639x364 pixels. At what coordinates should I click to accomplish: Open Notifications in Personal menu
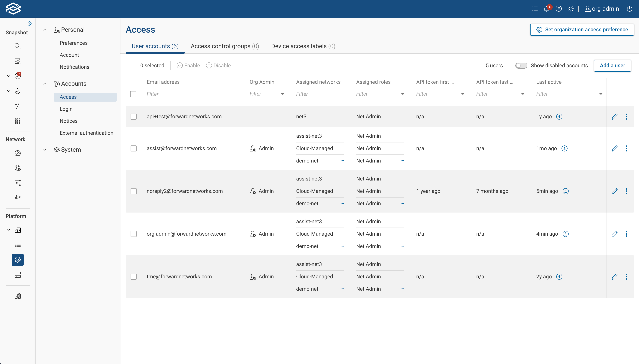click(x=74, y=67)
